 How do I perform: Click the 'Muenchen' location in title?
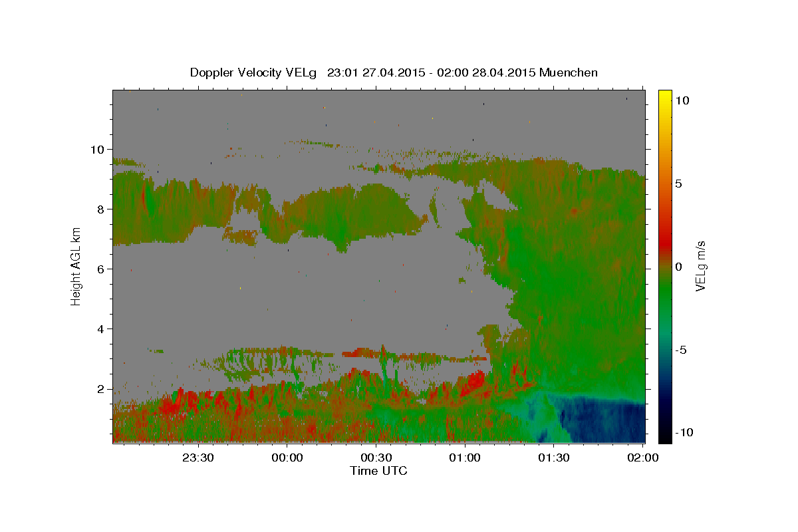point(569,72)
